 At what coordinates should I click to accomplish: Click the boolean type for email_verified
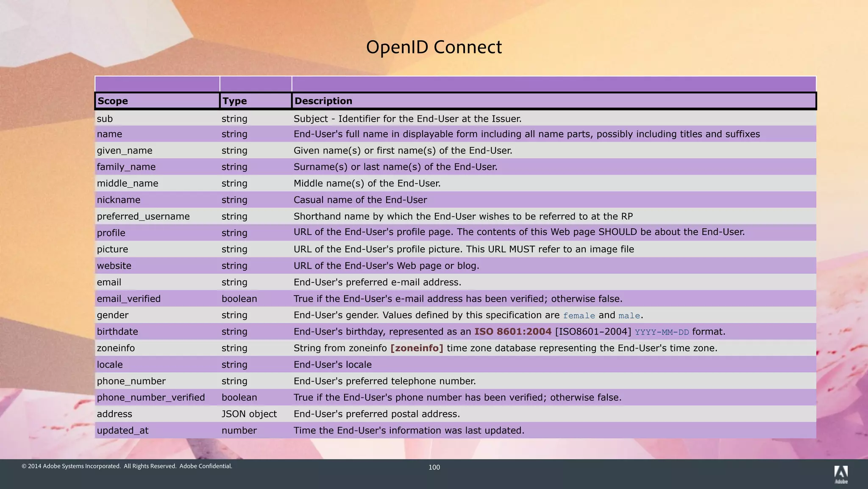(239, 299)
